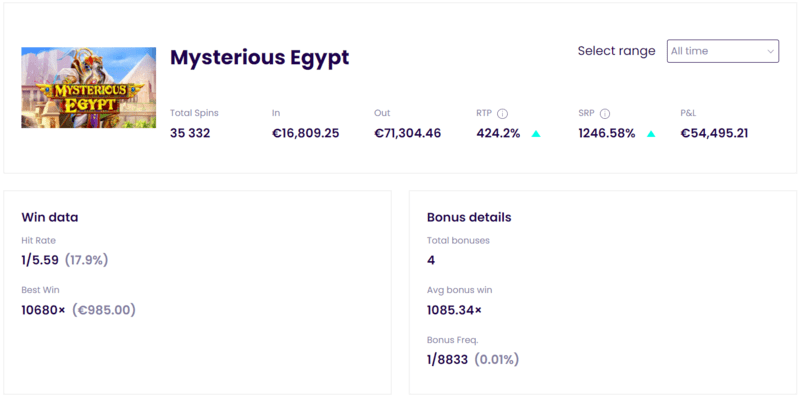The image size is (800, 398).
Task: Click the In amount €16,809.25
Action: tap(306, 134)
